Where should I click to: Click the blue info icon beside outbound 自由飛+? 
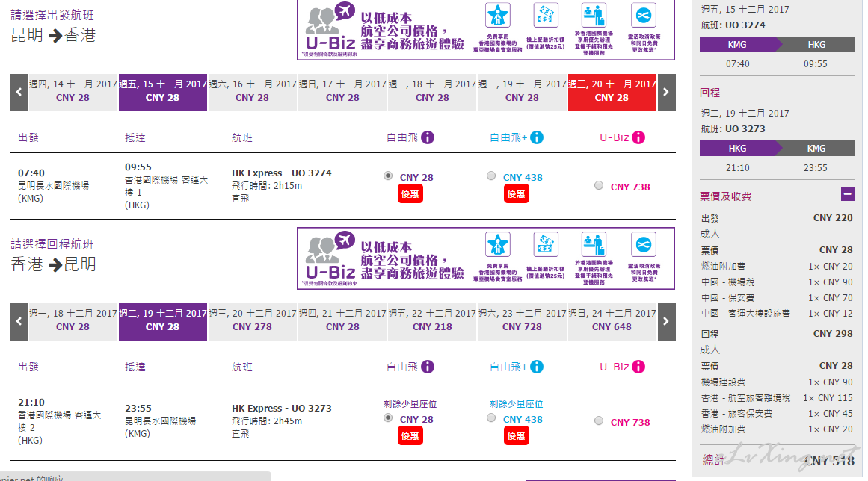pyautogui.click(x=536, y=137)
